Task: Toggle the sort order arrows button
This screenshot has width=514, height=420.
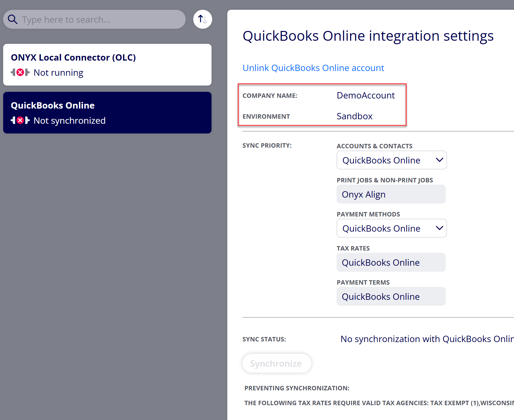Action: [x=203, y=19]
